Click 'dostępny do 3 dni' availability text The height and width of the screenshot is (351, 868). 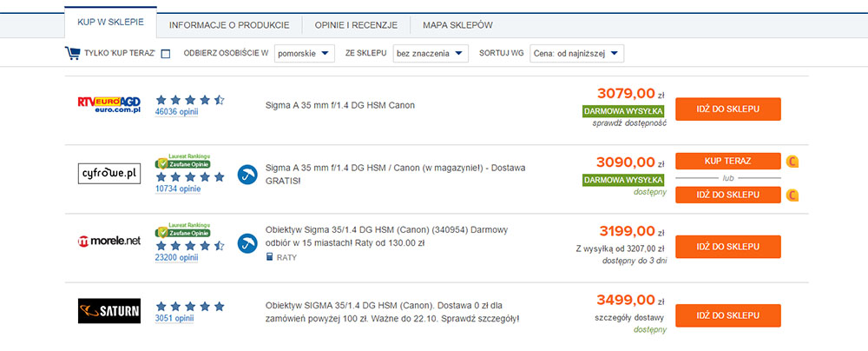click(635, 261)
